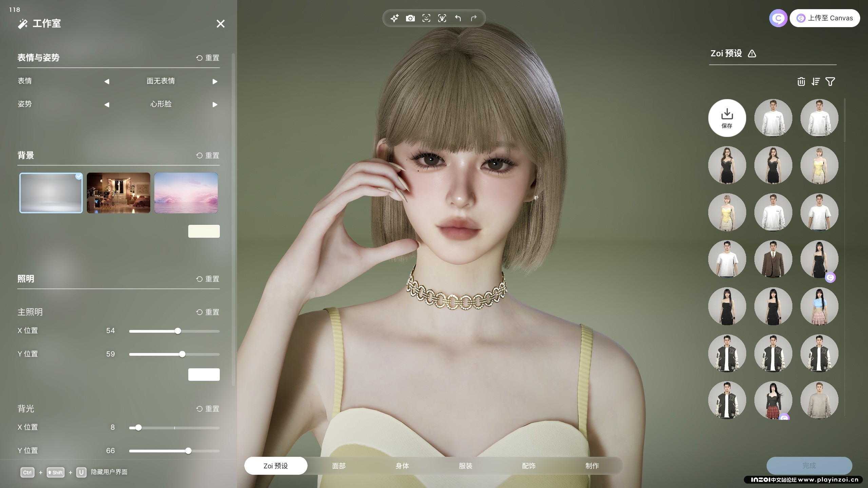This screenshot has height=488, width=868.
Task: Select the plain gray studio background
Action: click(x=51, y=193)
